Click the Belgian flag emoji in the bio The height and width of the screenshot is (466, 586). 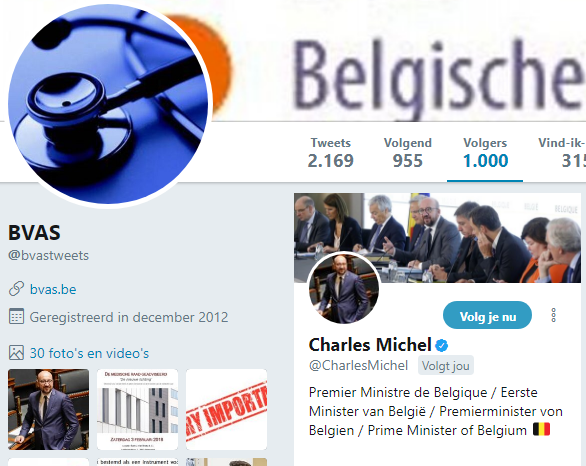[x=541, y=430]
